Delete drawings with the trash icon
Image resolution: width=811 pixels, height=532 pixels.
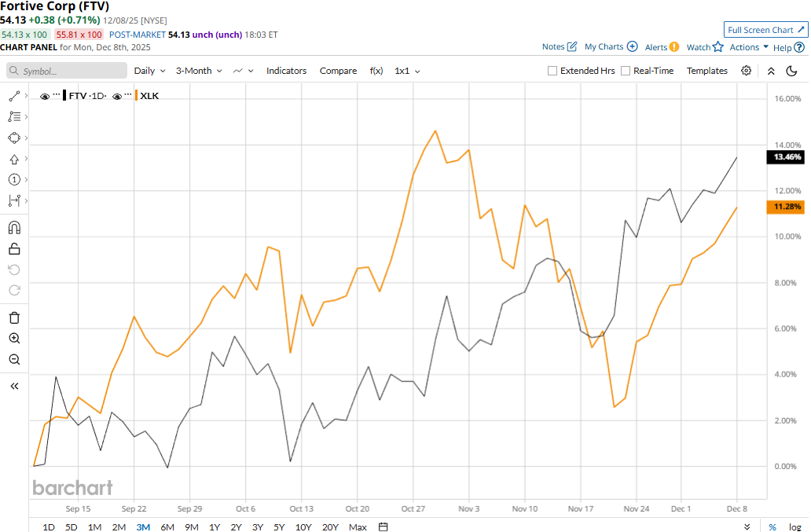pyautogui.click(x=14, y=317)
